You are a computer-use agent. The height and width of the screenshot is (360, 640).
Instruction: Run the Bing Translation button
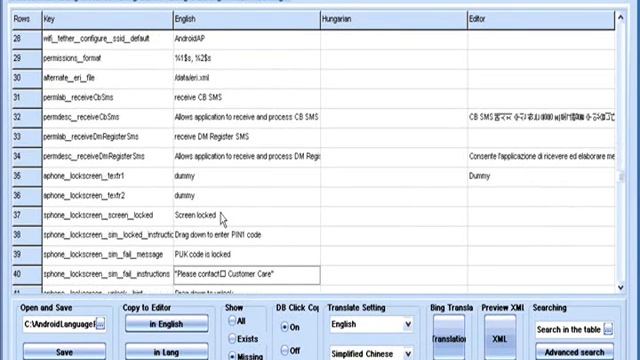tap(449, 338)
